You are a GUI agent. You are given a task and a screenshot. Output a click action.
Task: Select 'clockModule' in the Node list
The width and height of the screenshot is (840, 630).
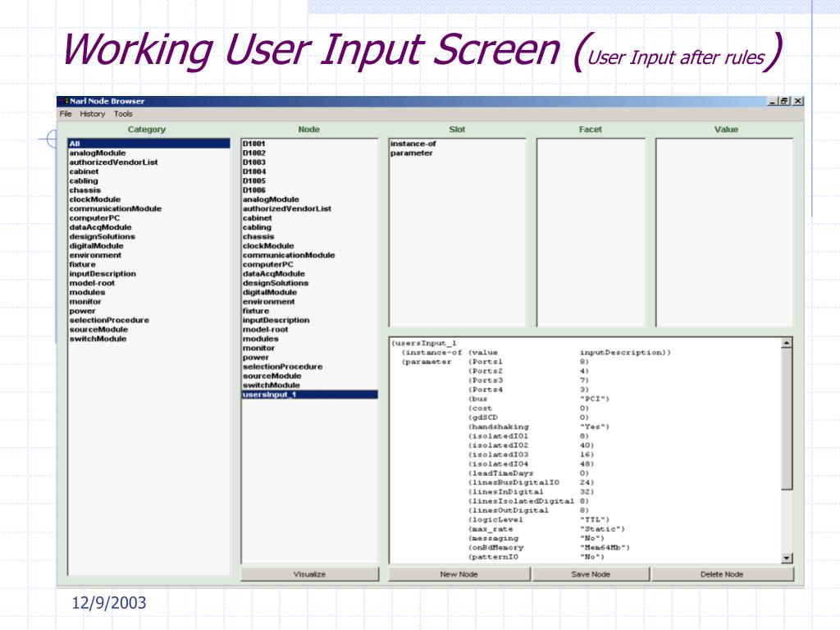coord(268,246)
